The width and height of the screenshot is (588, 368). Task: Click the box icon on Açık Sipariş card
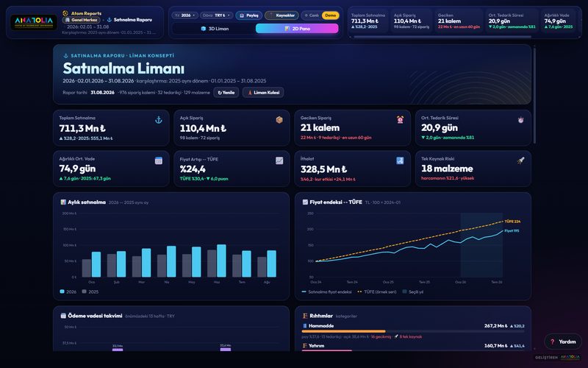[x=279, y=120]
